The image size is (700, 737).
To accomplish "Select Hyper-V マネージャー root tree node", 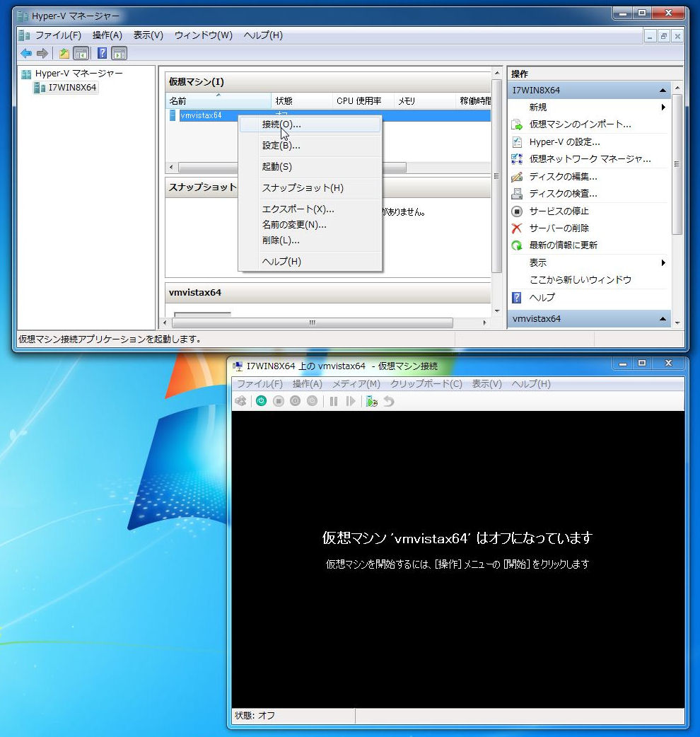I will (x=79, y=74).
